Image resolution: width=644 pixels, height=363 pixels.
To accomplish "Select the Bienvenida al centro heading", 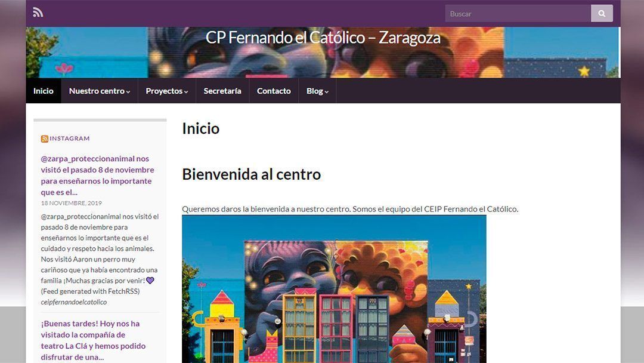I will [x=252, y=174].
